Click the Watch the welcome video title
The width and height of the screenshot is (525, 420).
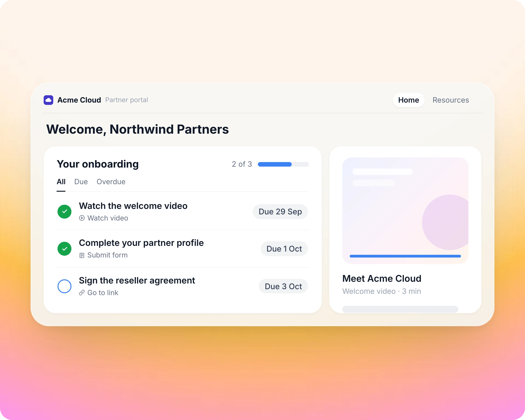coord(133,206)
